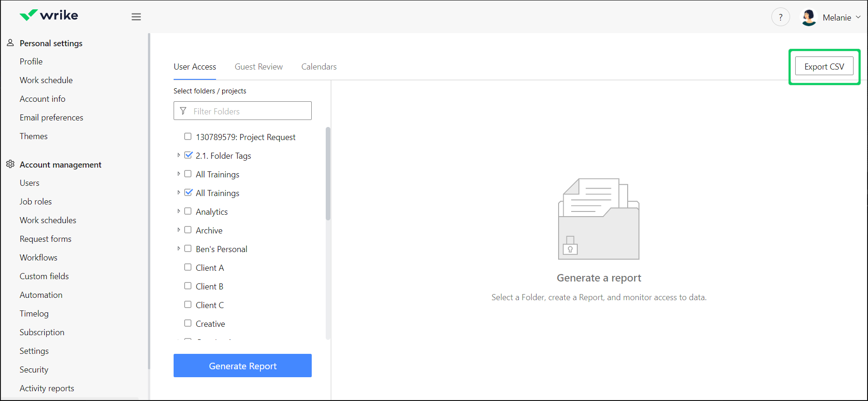This screenshot has width=868, height=401.
Task: Click the Account management gear icon
Action: click(10, 164)
